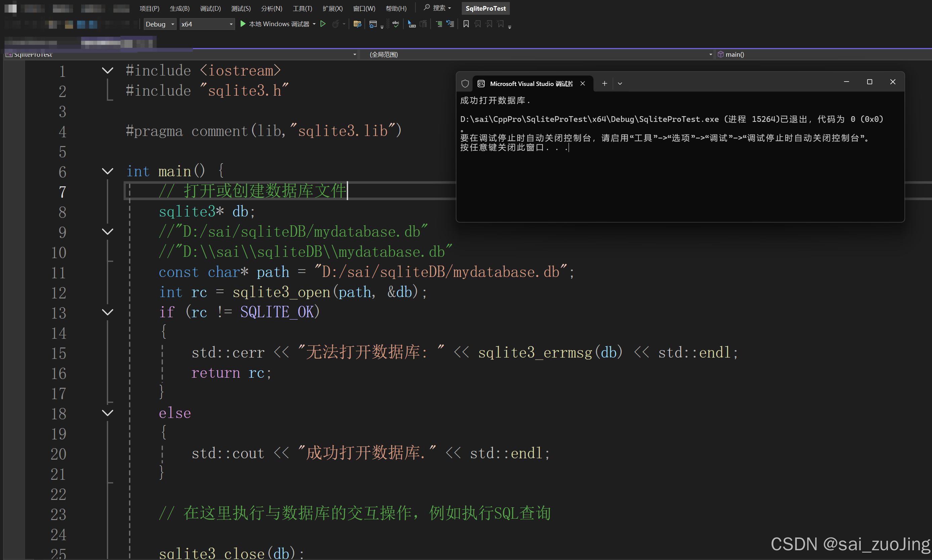Click the sqlite3_open call on line 12
This screenshot has width=932, height=560.
pyautogui.click(x=281, y=292)
